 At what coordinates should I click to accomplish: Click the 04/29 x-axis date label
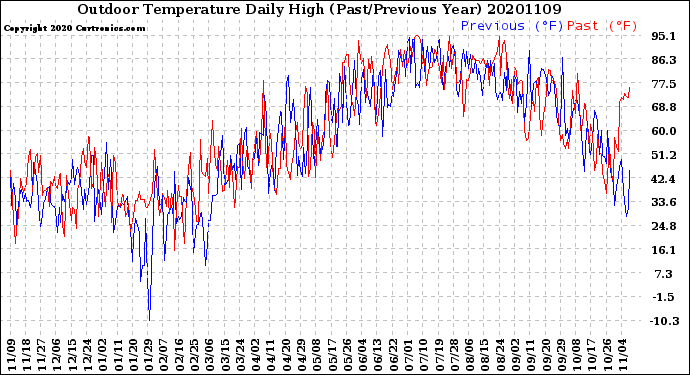point(300,355)
